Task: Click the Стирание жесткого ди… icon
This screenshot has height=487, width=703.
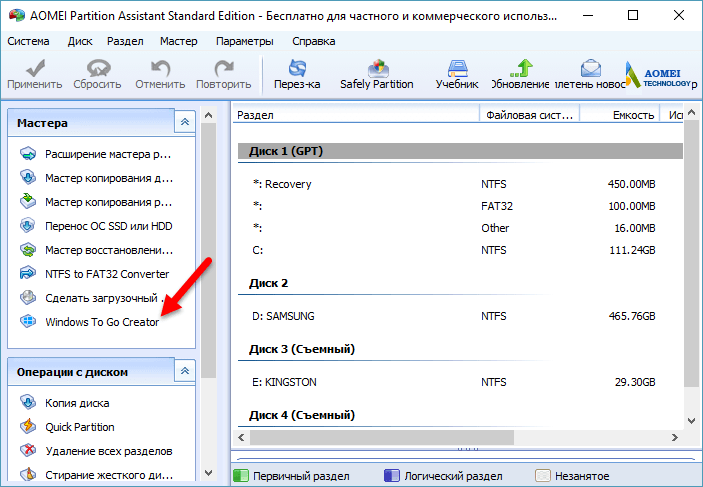Action: [x=28, y=474]
